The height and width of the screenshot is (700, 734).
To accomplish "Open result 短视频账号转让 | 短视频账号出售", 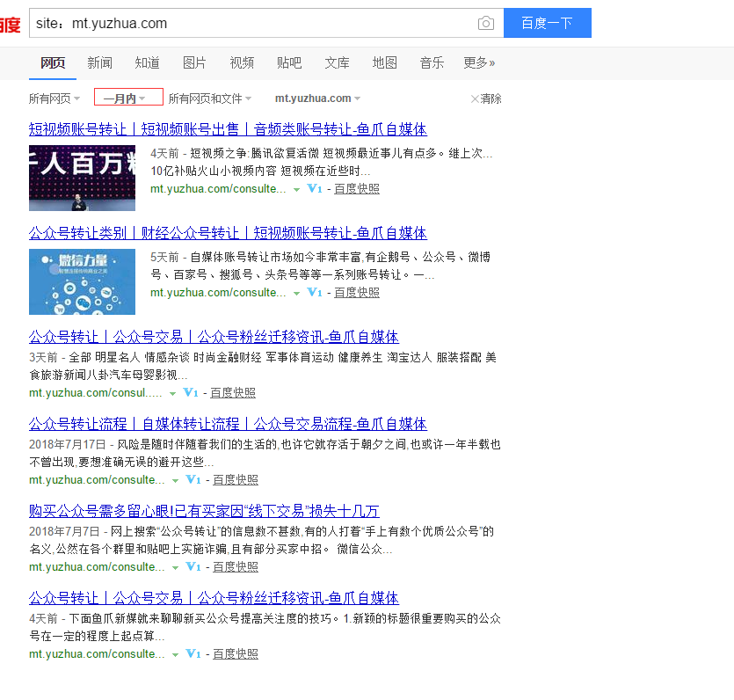I will click(228, 129).
